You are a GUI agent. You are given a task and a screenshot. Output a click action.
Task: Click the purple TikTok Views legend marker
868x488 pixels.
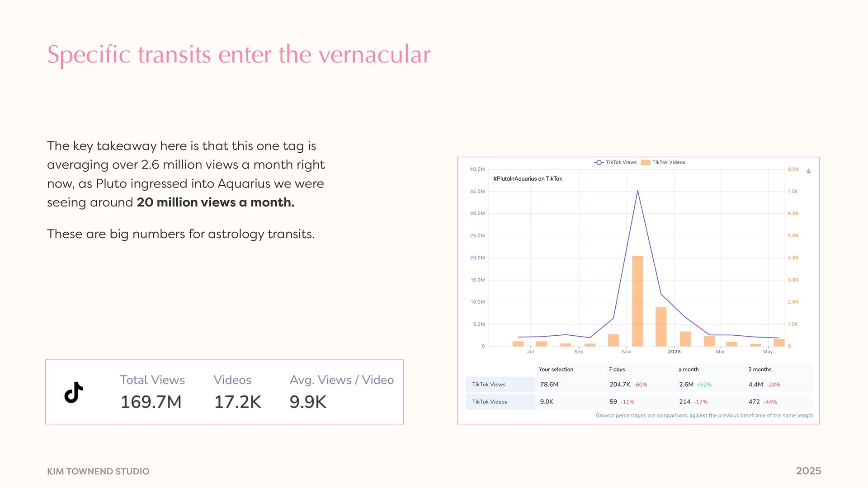click(x=599, y=163)
